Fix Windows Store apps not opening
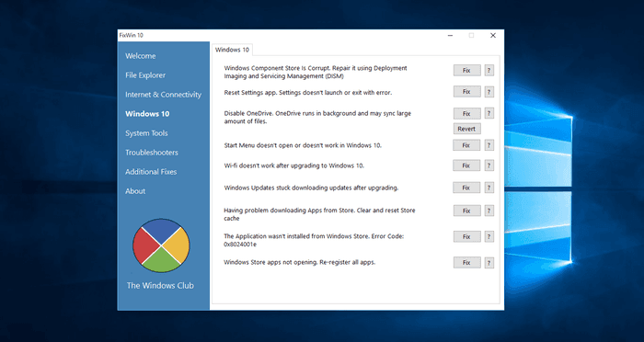Image resolution: width=644 pixels, height=342 pixels. tap(467, 262)
